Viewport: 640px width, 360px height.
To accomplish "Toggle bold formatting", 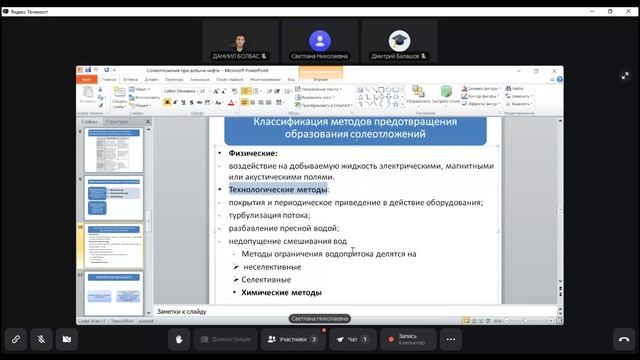I will (x=167, y=102).
